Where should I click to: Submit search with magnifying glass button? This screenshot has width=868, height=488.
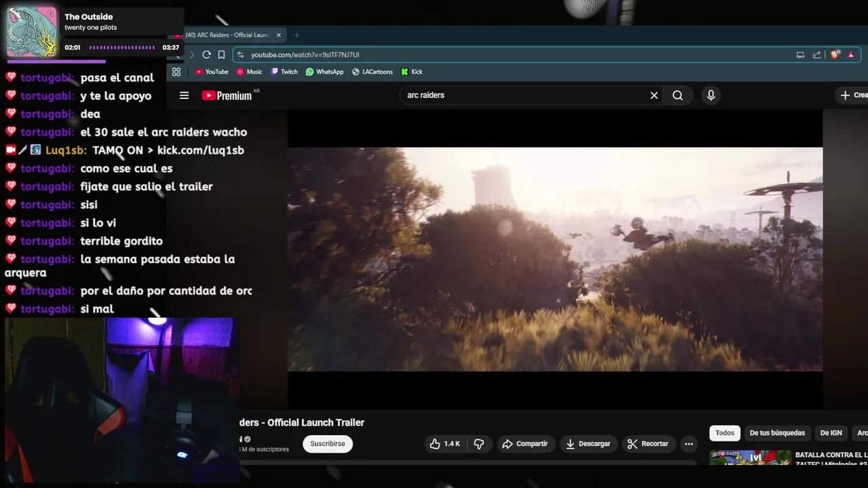pos(677,96)
